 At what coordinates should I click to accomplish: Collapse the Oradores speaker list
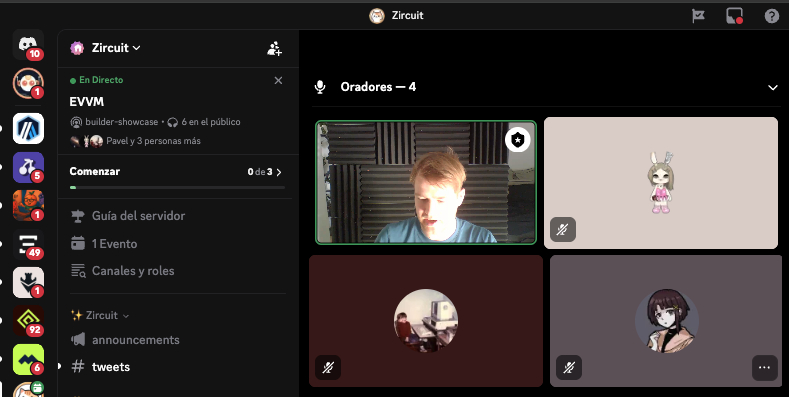click(x=773, y=88)
